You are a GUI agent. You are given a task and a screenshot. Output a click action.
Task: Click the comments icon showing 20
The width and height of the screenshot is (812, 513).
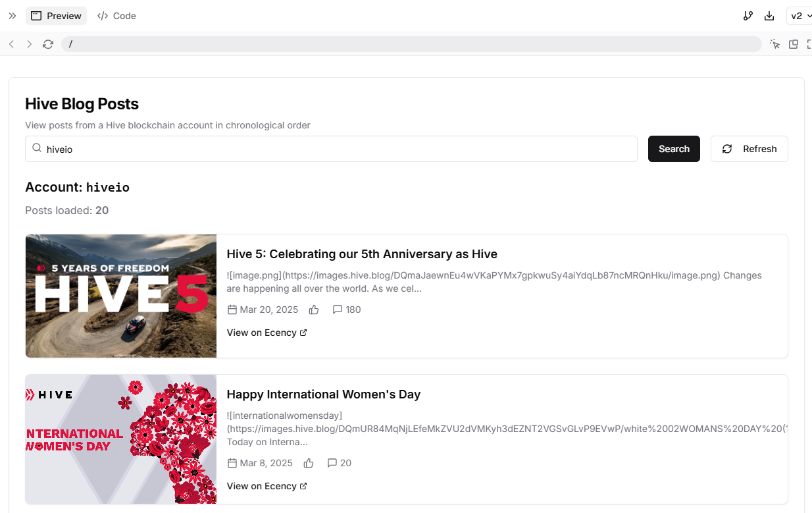332,463
